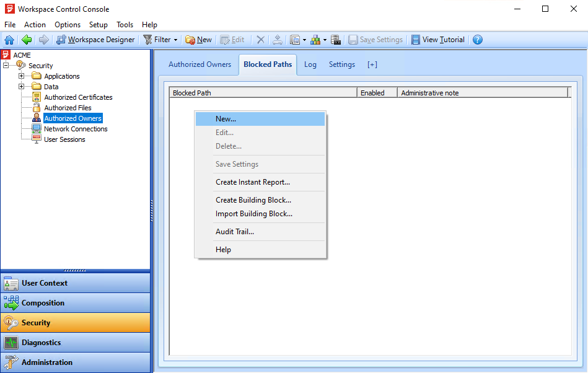Expand the Data folder node
Viewport: 588px width, 373px height.
pyautogui.click(x=22, y=87)
